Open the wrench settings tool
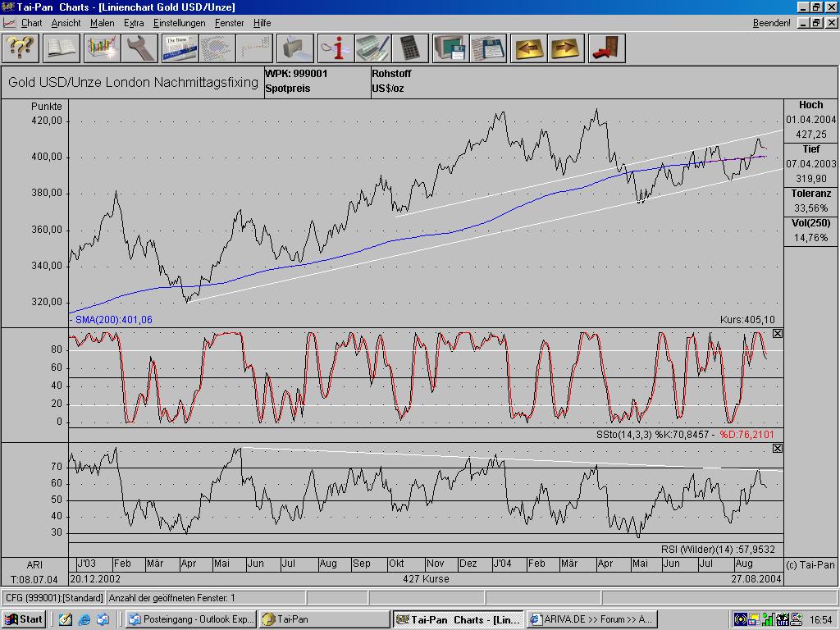 [x=139, y=48]
